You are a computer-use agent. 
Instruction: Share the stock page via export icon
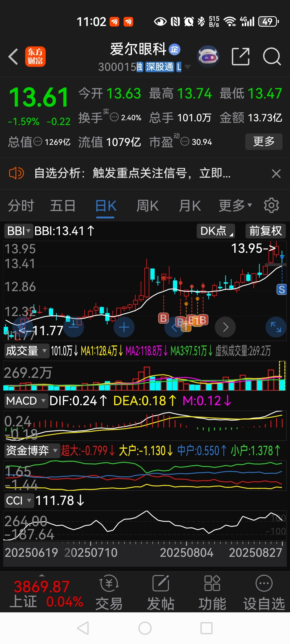241,56
